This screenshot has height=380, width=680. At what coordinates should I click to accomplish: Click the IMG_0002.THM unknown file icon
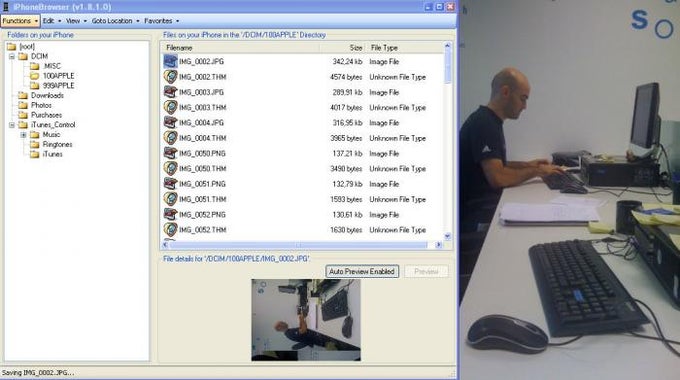coord(170,77)
